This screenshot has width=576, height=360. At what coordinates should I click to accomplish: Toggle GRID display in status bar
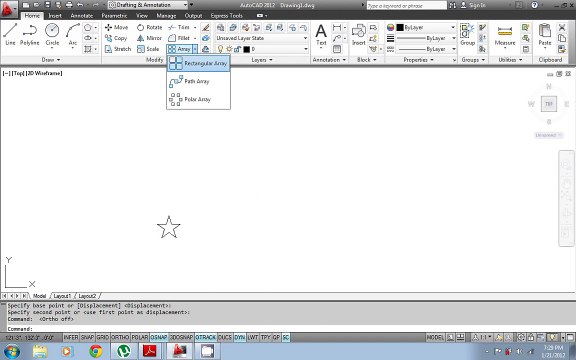point(102,337)
